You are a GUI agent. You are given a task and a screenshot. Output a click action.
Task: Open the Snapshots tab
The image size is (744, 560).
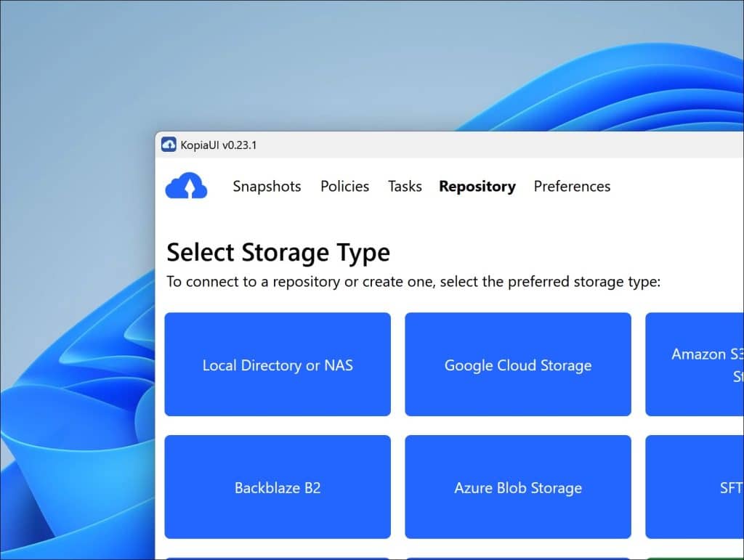click(267, 187)
